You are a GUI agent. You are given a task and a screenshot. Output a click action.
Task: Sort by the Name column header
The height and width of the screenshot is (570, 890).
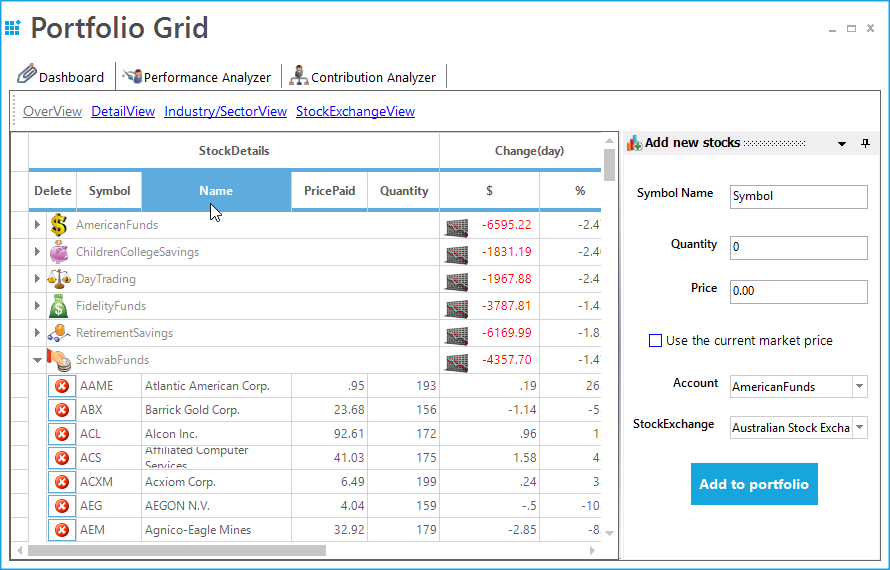(216, 191)
